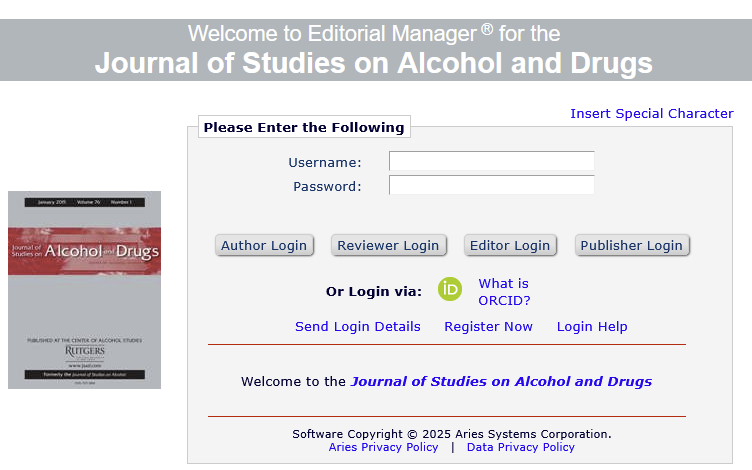The width and height of the screenshot is (752, 470).
Task: Click into the Password input box
Action: 491,186
